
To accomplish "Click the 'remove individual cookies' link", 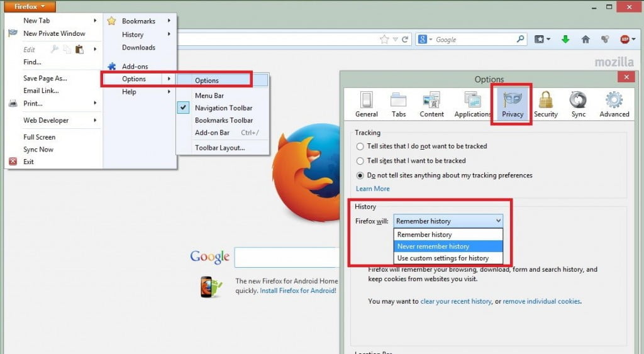I will (x=541, y=301).
